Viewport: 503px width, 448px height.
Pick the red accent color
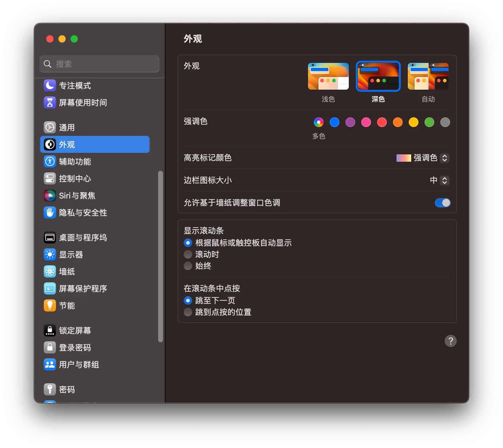coord(382,122)
